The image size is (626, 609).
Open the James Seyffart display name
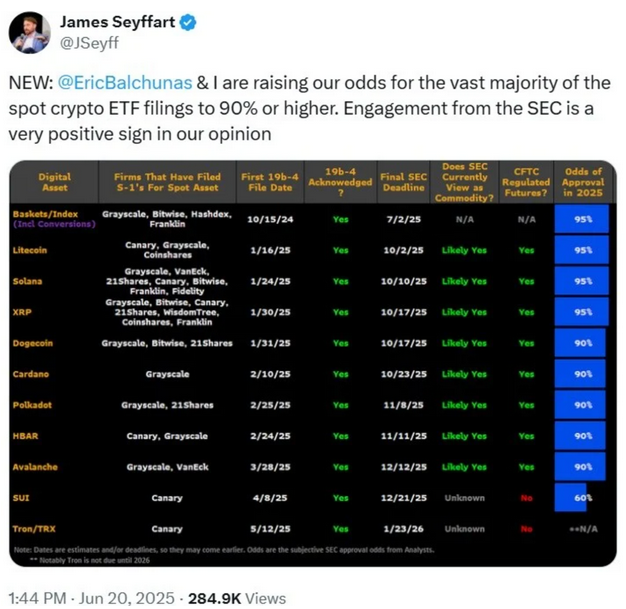pos(117,22)
